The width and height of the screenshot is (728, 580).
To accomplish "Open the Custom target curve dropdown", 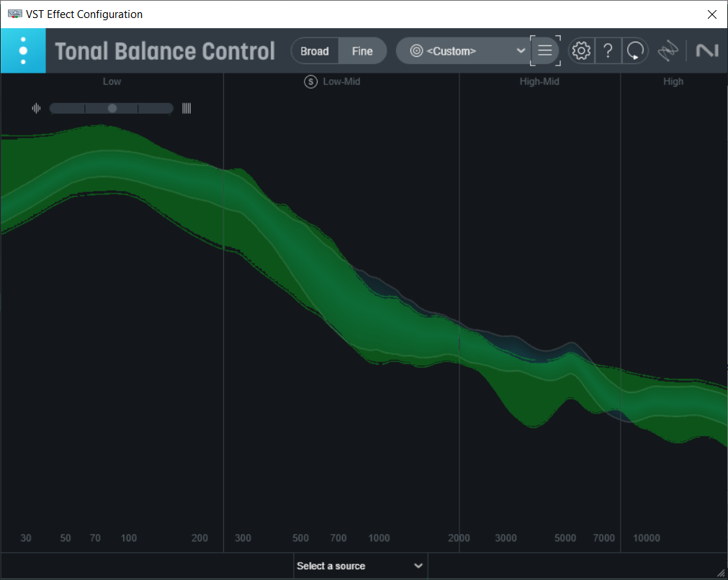I will 464,51.
